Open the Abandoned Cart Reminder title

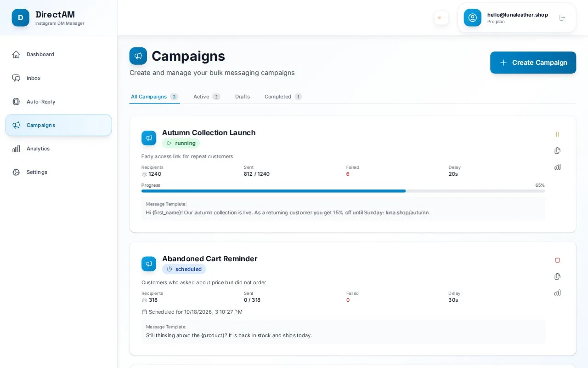click(209, 259)
